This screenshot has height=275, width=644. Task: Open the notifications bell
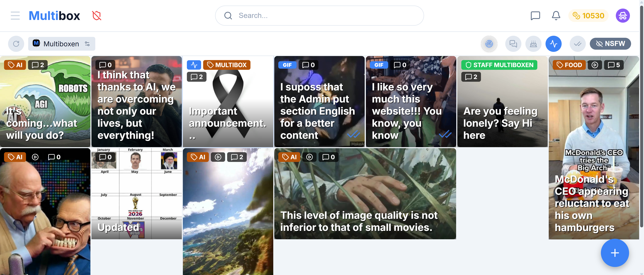coord(556,15)
